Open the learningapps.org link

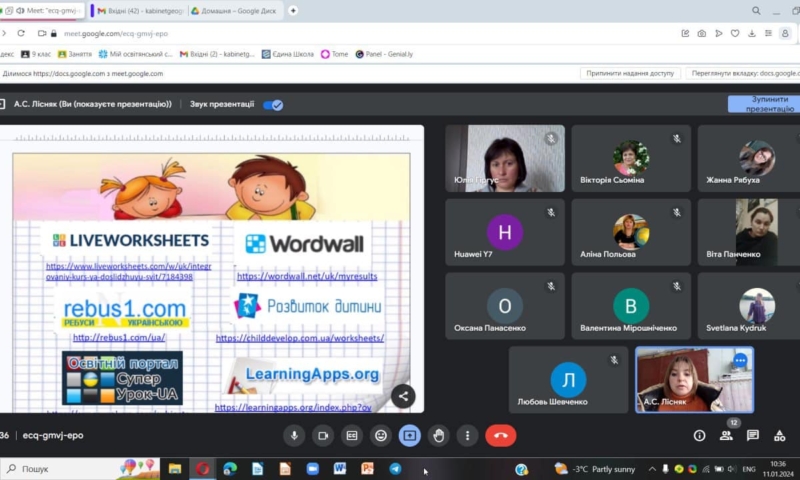click(x=293, y=407)
